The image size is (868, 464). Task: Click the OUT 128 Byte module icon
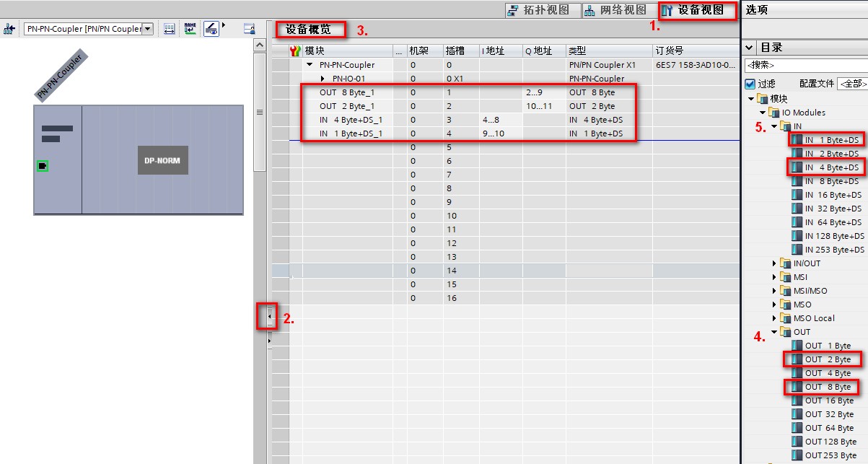(x=797, y=442)
